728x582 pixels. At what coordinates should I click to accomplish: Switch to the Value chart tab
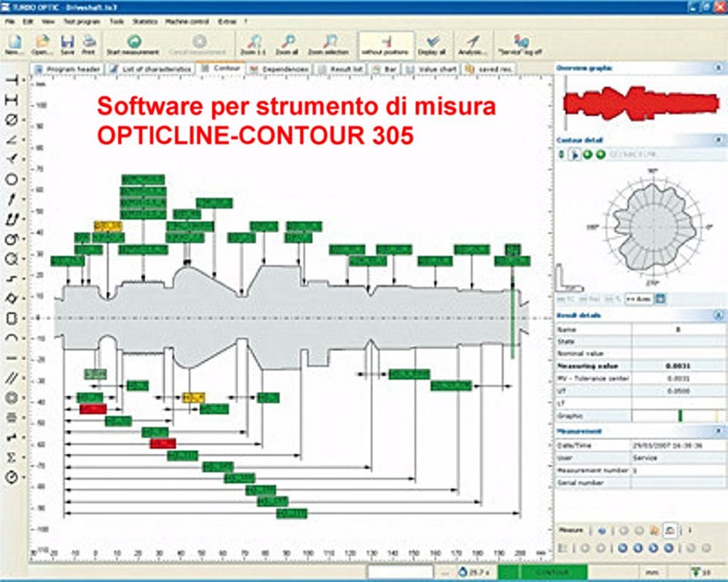(x=432, y=69)
